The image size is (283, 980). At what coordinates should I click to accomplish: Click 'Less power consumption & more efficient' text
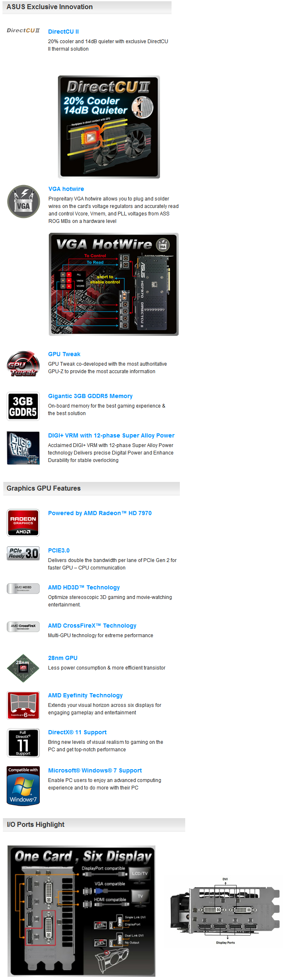(106, 668)
